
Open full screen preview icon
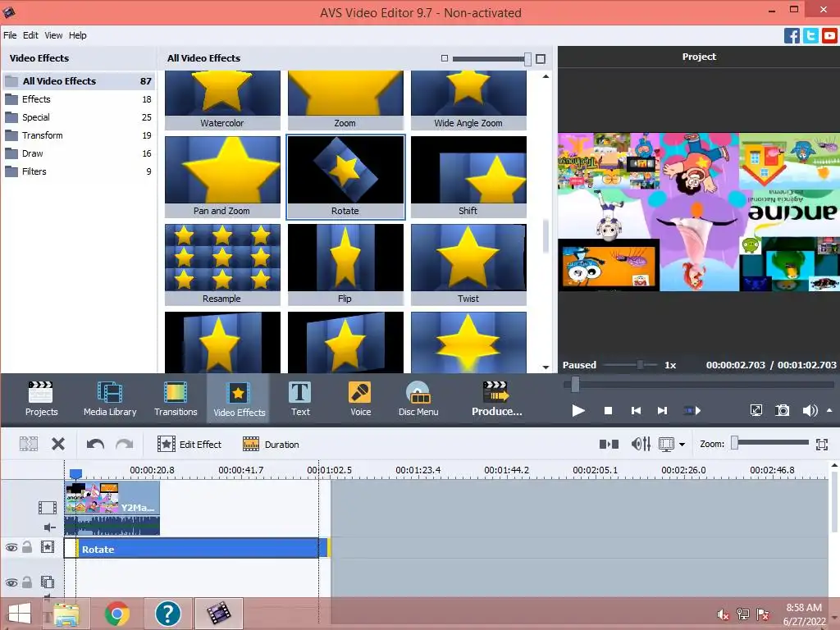[756, 410]
